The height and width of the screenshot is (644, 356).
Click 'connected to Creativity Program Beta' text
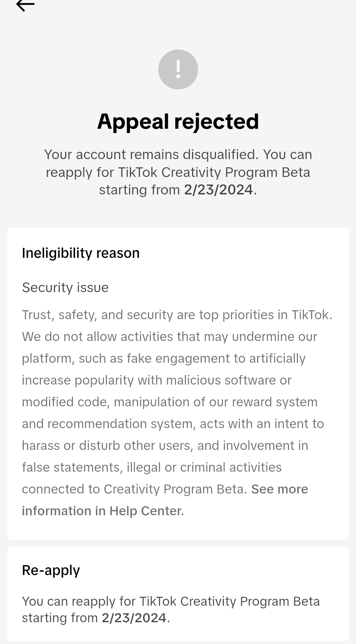tap(134, 489)
